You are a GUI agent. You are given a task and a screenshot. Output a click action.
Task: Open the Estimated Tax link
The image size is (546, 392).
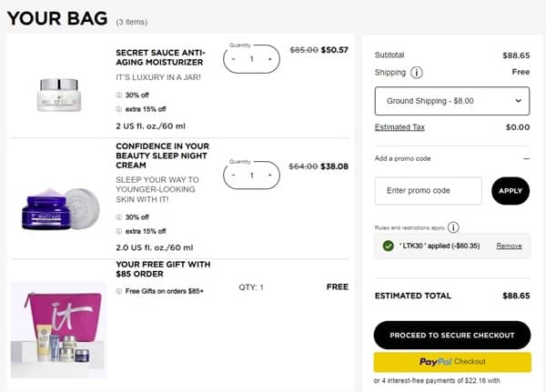399,127
